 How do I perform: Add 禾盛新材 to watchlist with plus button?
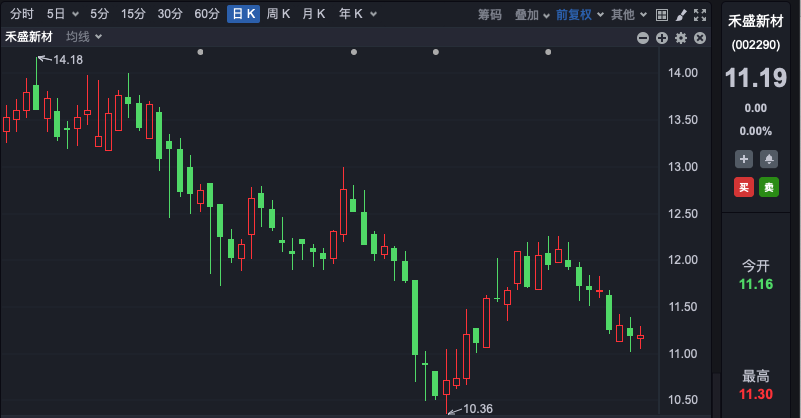(x=744, y=159)
